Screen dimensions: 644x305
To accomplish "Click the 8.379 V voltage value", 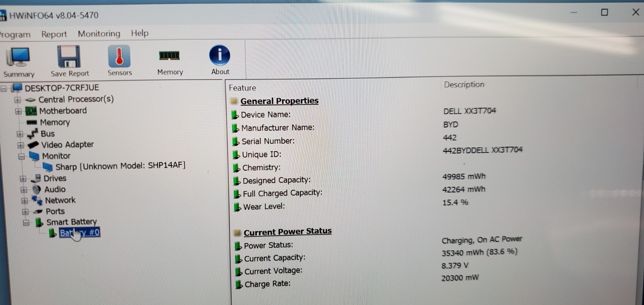I will [455, 266].
